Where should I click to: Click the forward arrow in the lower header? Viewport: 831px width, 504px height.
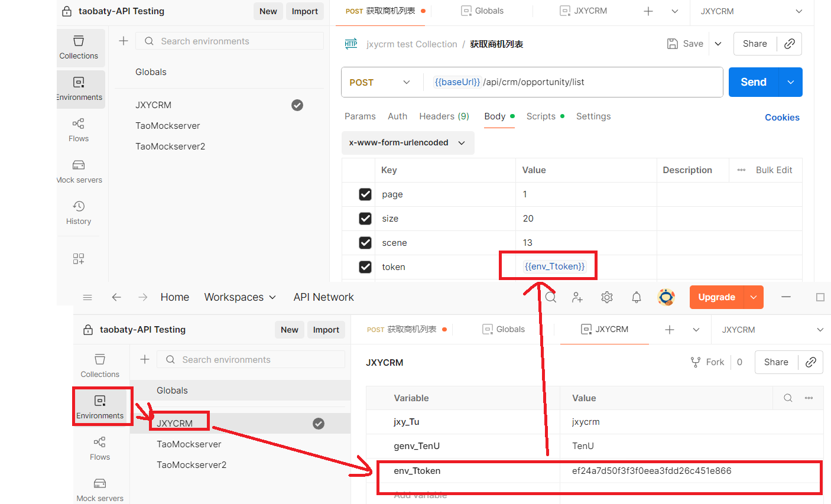[143, 297]
